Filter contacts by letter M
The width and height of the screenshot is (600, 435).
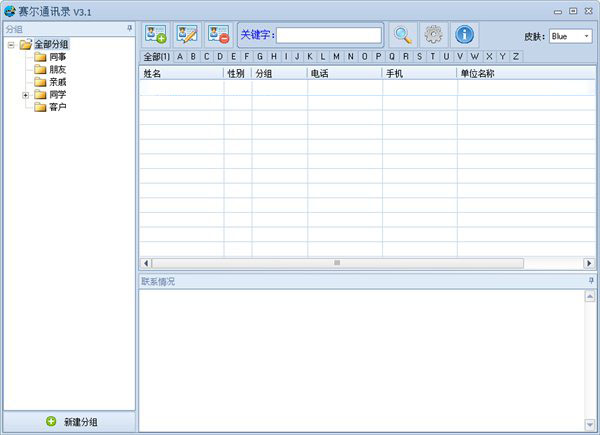336,57
